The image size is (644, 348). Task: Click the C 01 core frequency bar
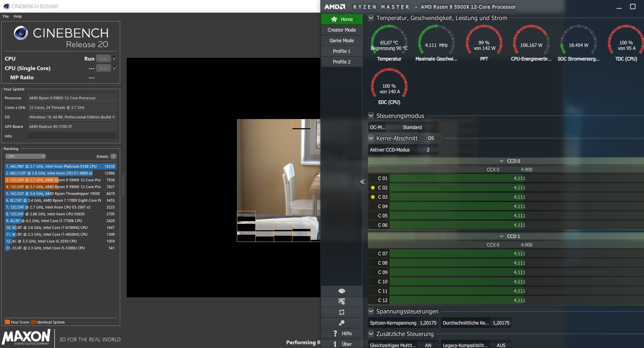point(516,178)
